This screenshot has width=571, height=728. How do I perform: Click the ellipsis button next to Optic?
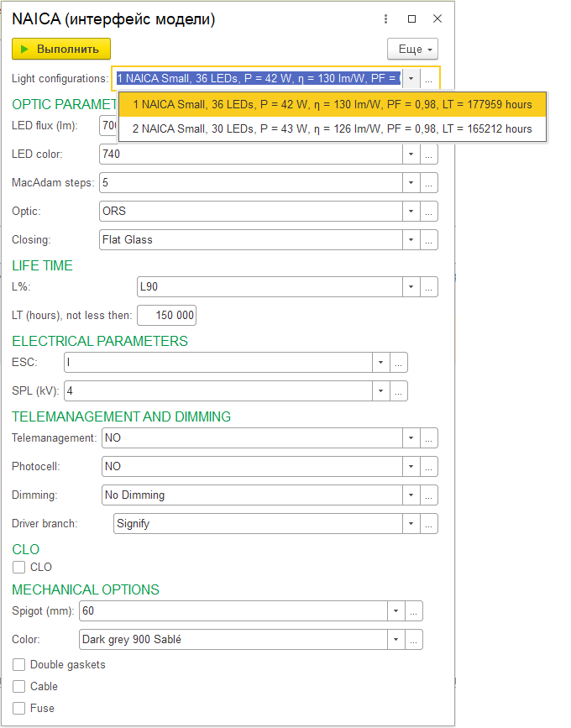(429, 211)
